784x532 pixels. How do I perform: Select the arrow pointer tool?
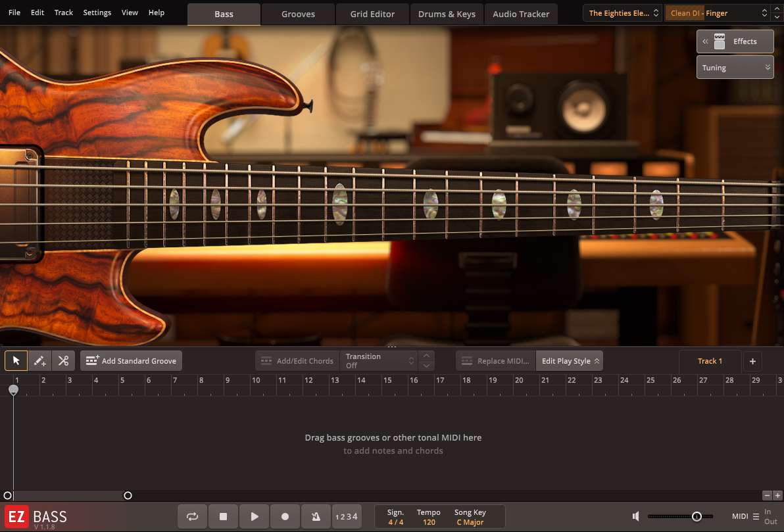click(15, 360)
